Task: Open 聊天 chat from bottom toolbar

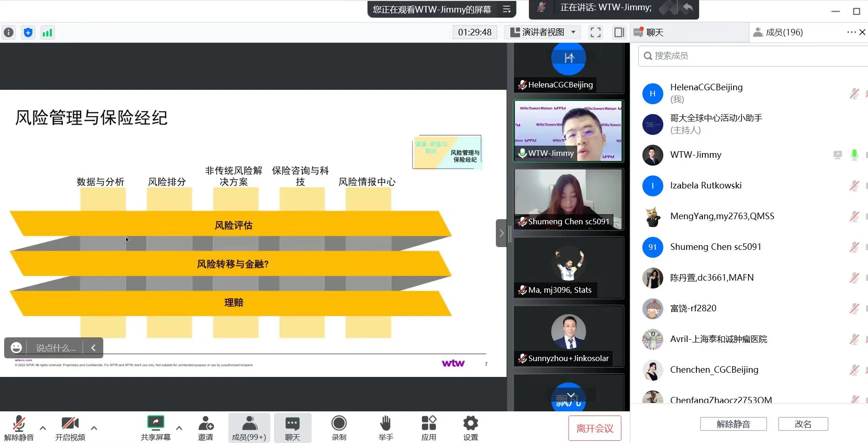Action: [293, 428]
